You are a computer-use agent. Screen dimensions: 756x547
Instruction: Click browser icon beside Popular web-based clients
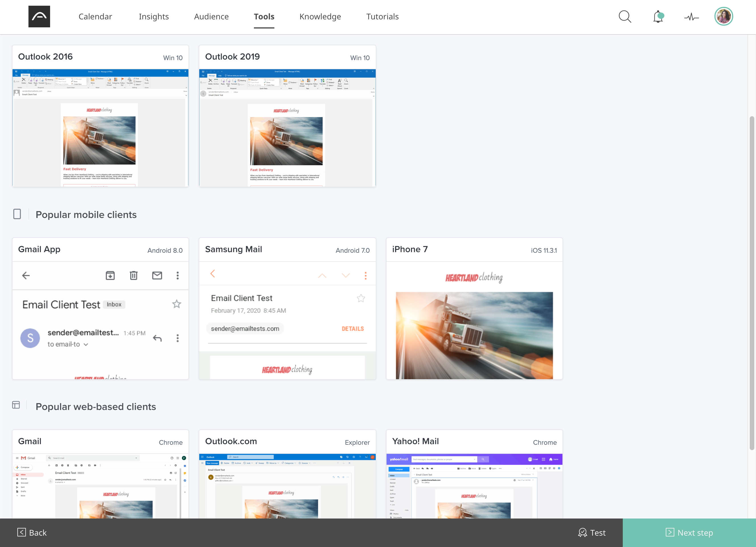pyautogui.click(x=16, y=405)
